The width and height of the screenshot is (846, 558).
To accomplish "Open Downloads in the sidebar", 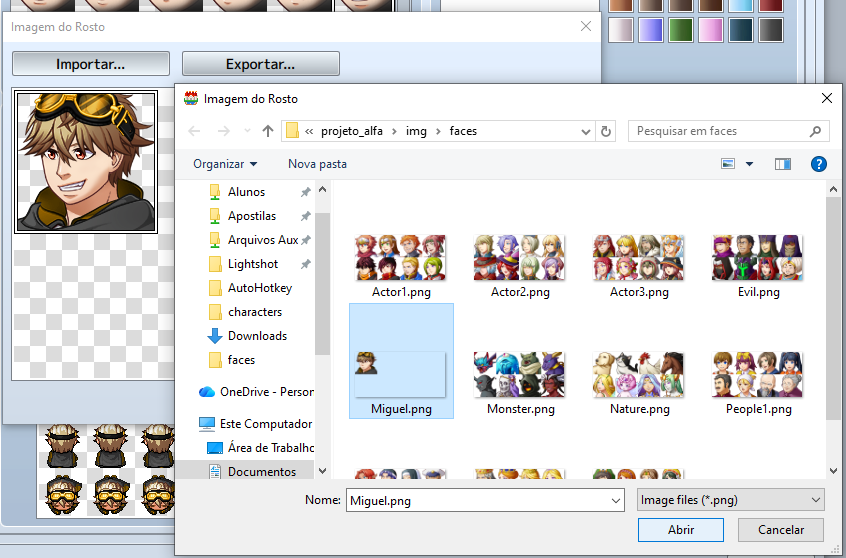I will click(257, 336).
